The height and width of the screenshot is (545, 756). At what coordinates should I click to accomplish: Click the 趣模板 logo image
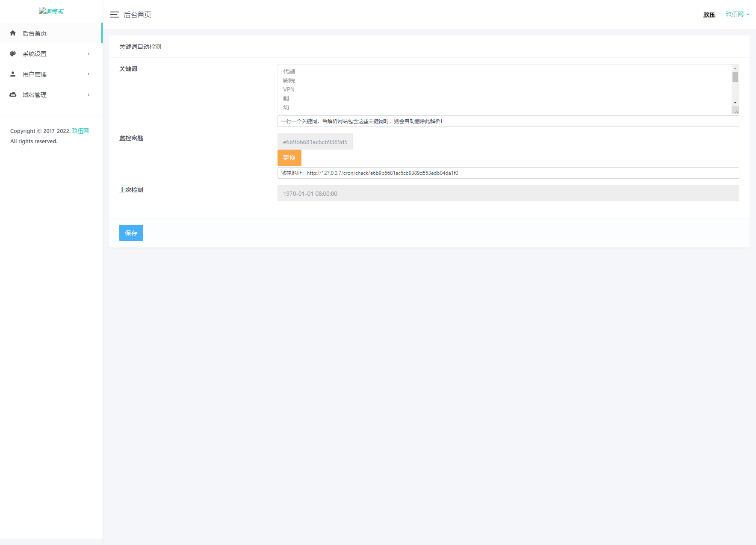click(x=51, y=12)
